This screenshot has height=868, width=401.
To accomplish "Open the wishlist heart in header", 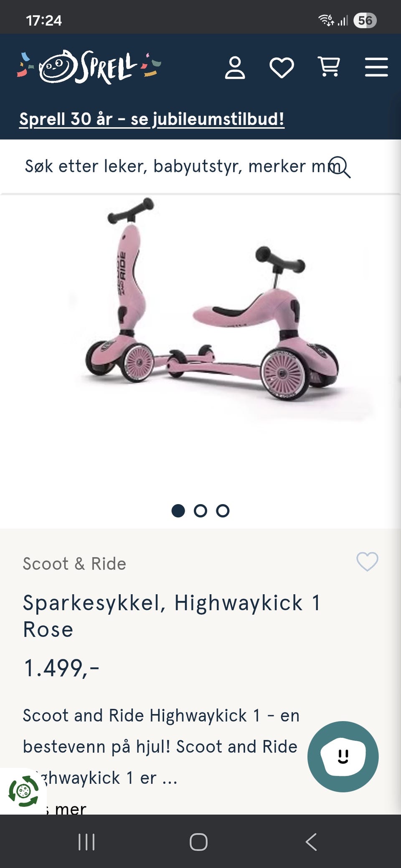I will (282, 68).
